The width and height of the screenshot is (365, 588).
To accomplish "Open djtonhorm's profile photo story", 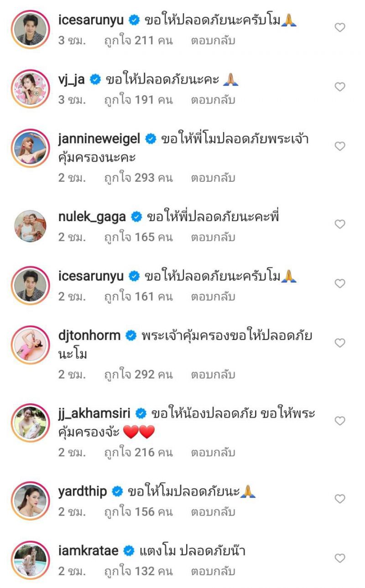I will click(30, 345).
